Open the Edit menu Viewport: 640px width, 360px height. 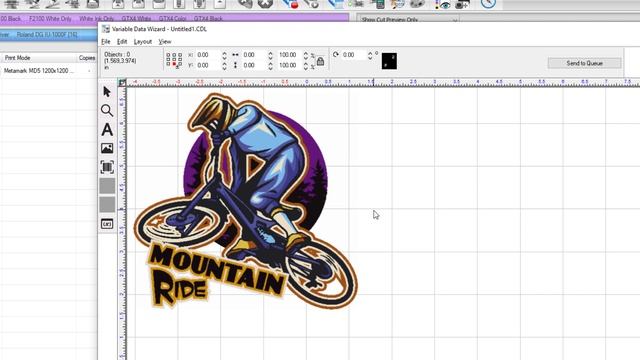click(122, 42)
